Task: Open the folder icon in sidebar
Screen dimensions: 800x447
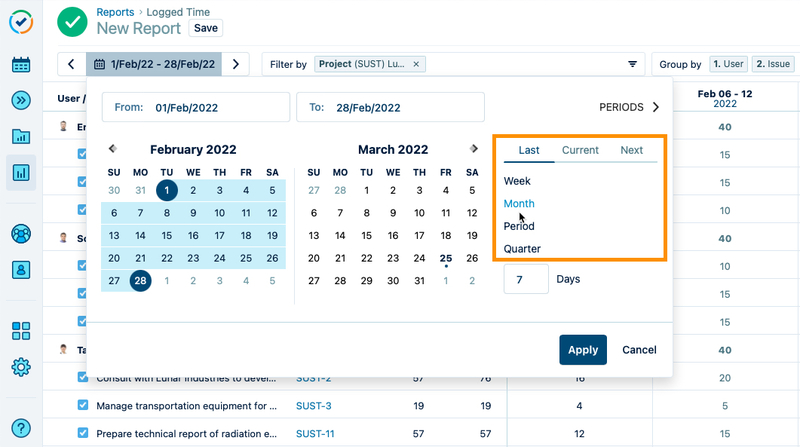Action: [21, 136]
